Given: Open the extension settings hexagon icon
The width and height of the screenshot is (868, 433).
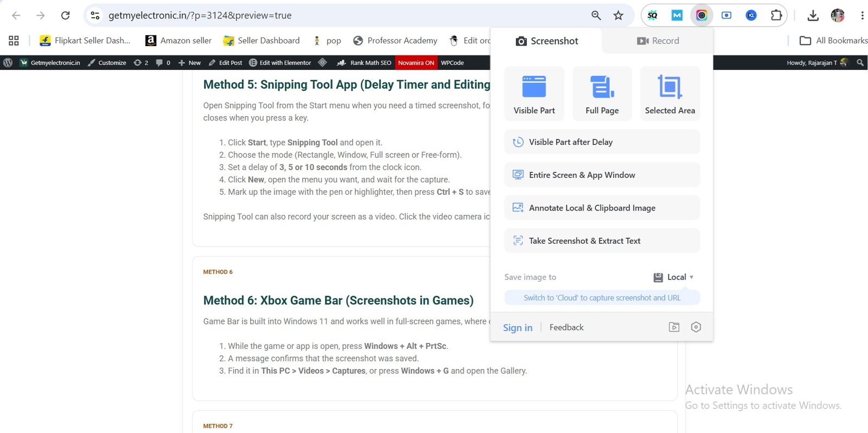Looking at the screenshot, I should pos(696,327).
